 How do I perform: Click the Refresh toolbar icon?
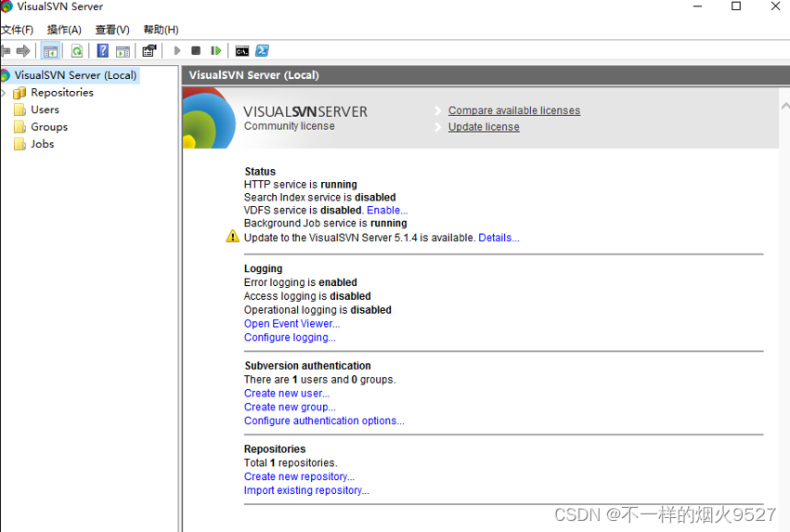tap(76, 51)
